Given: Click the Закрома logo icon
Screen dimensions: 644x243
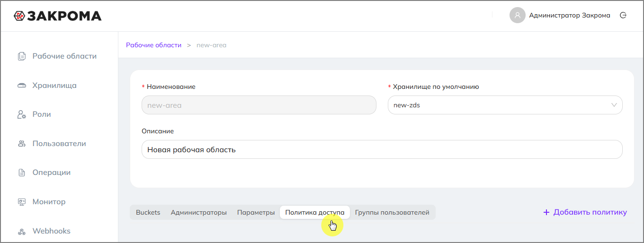Looking at the screenshot, I should [x=19, y=16].
